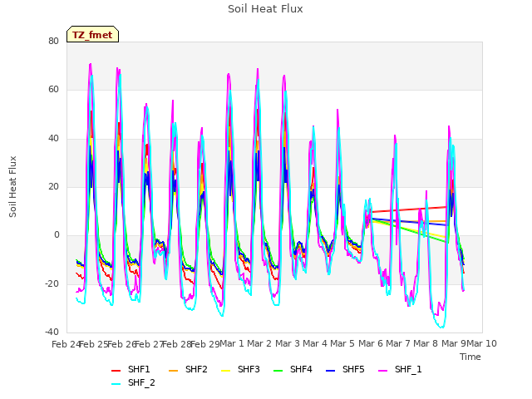Toggle the SHF_1 legend entry
This screenshot has height=399, width=532.
(x=400, y=369)
